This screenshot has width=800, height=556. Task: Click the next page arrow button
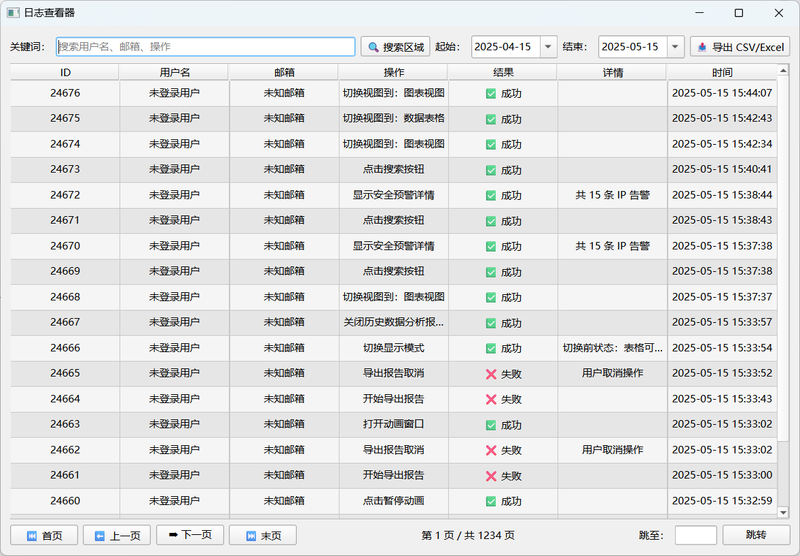coord(189,535)
